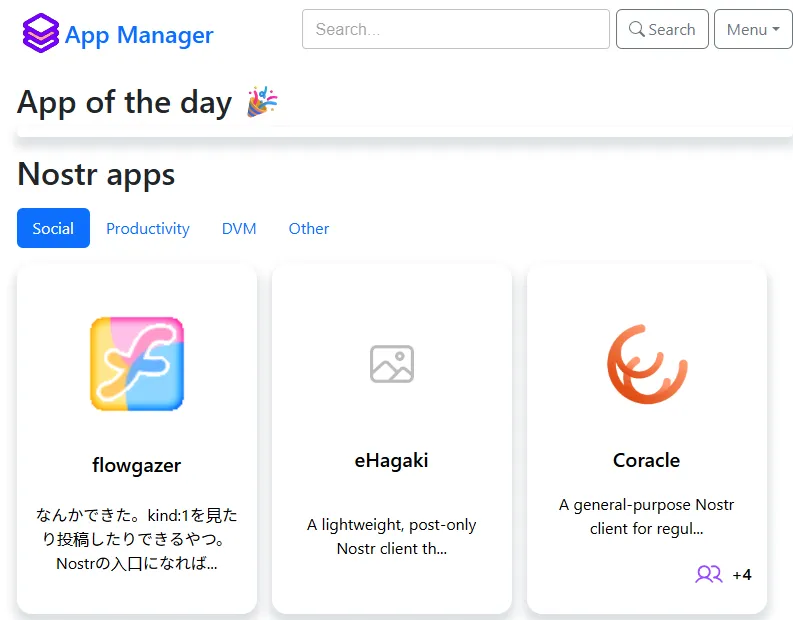This screenshot has width=793, height=620.
Task: Open the Coracle app title
Action: click(647, 461)
